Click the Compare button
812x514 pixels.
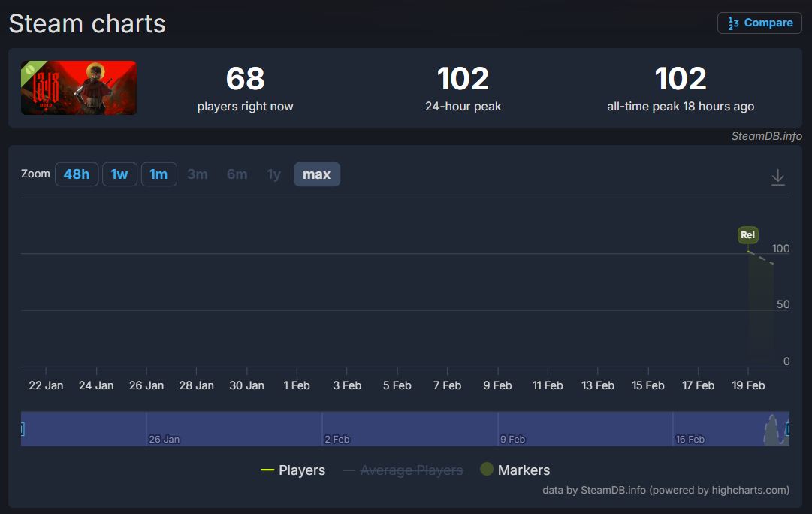[x=759, y=23]
